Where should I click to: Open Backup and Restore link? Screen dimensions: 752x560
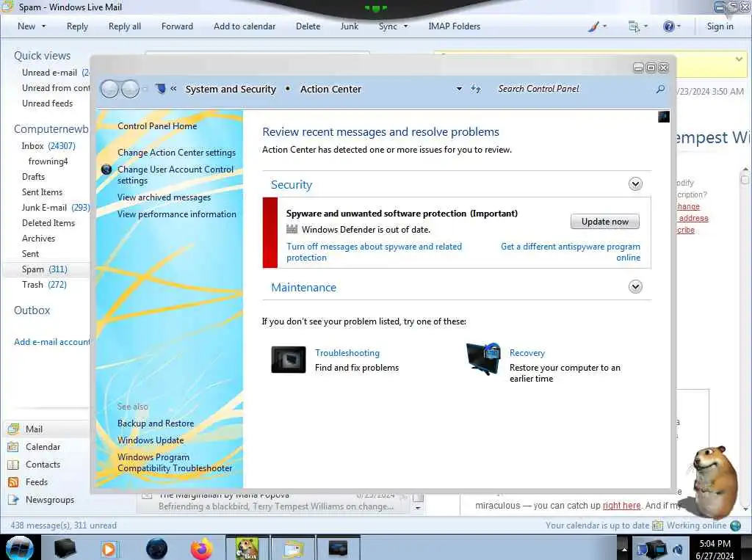tap(156, 423)
